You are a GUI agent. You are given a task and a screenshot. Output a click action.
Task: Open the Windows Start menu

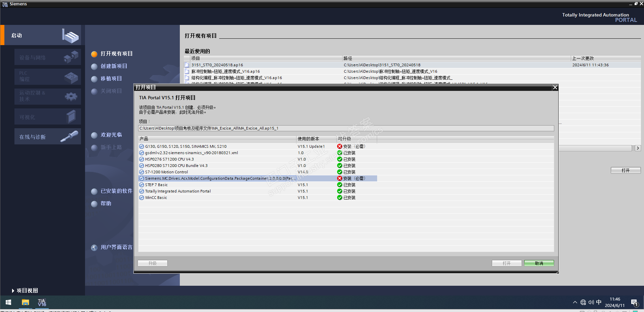(x=8, y=302)
